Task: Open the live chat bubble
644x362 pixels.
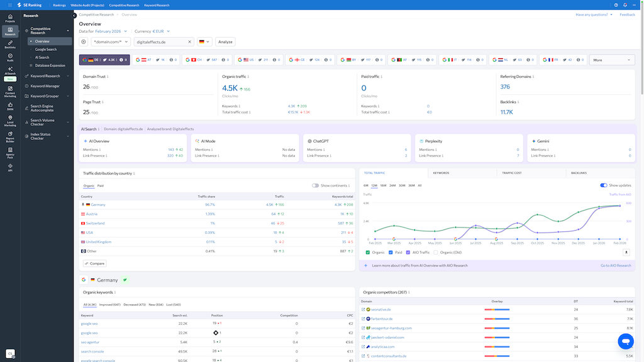Action: [625, 341]
